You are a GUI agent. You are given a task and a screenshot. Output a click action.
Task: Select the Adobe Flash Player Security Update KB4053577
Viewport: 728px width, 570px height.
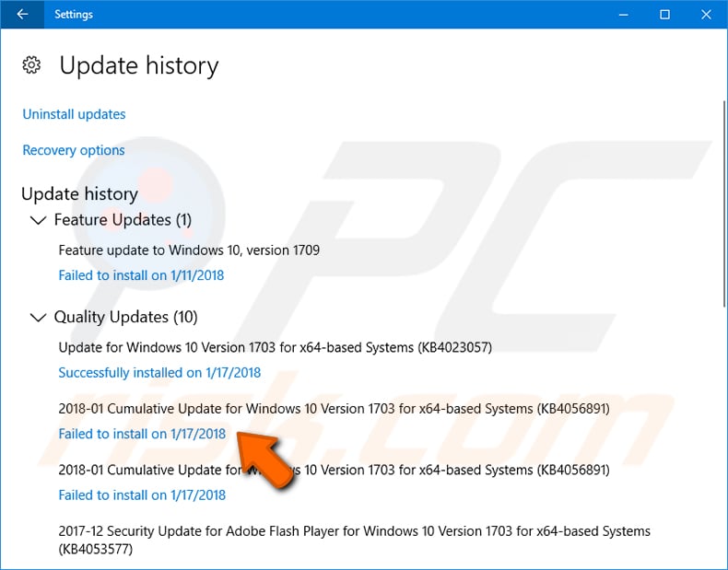point(354,540)
